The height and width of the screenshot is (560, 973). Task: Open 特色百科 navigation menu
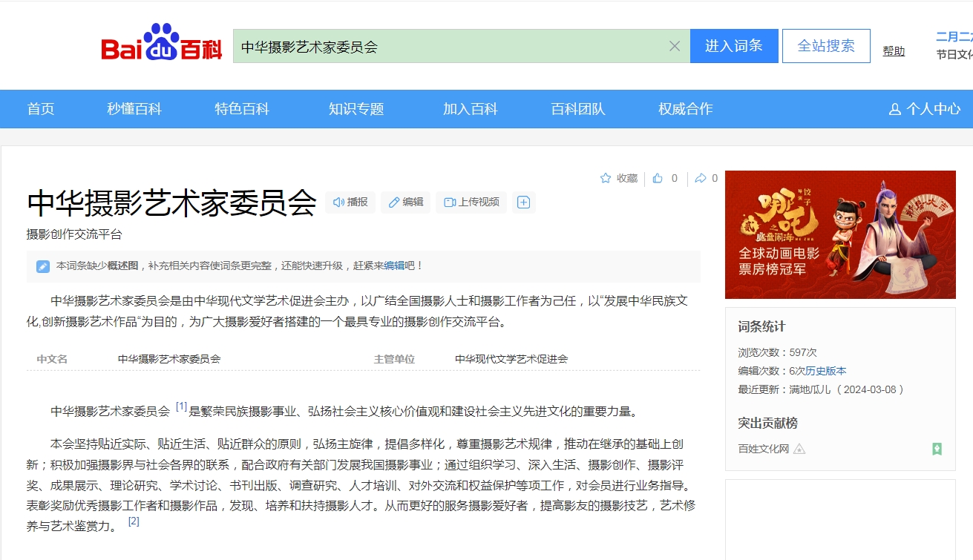pyautogui.click(x=242, y=109)
